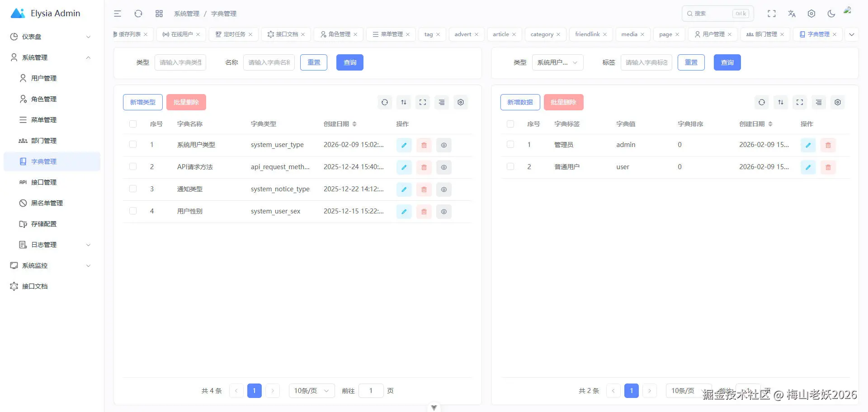Check the 管理员 row checkbox

[x=510, y=145]
